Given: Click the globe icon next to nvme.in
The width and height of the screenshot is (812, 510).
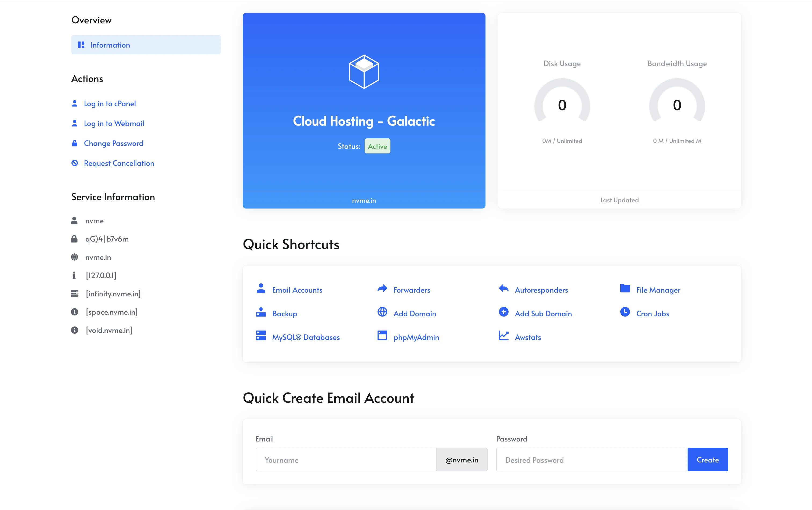Looking at the screenshot, I should pyautogui.click(x=75, y=257).
